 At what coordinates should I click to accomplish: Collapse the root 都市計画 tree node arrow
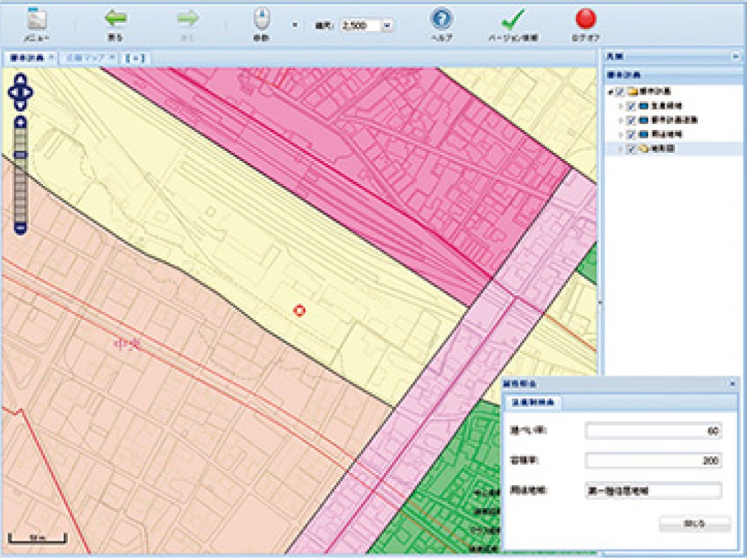click(610, 91)
